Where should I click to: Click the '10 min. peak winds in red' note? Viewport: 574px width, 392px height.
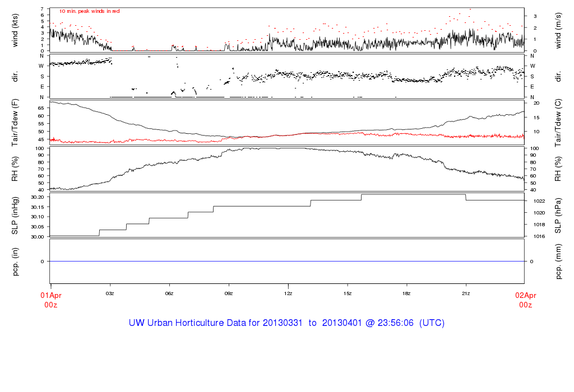pos(89,11)
